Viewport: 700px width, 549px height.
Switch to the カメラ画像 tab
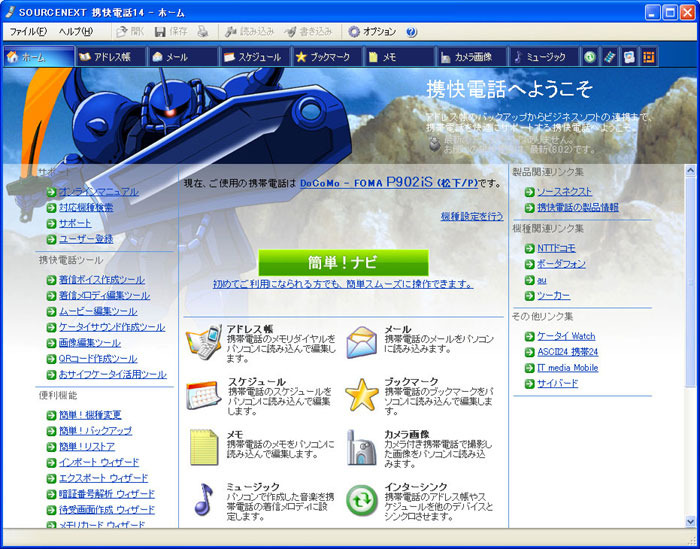click(x=472, y=57)
